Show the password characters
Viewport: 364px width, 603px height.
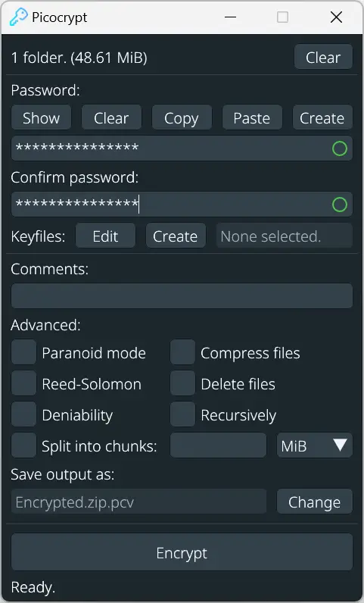[x=41, y=117]
